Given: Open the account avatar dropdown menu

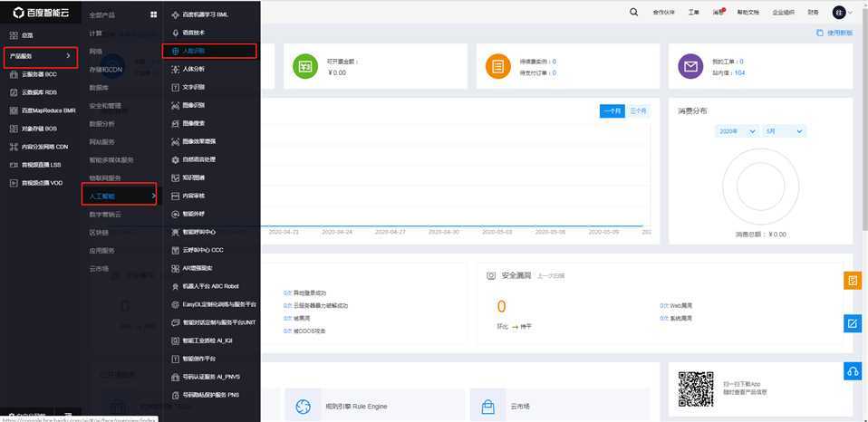Looking at the screenshot, I should (842, 12).
